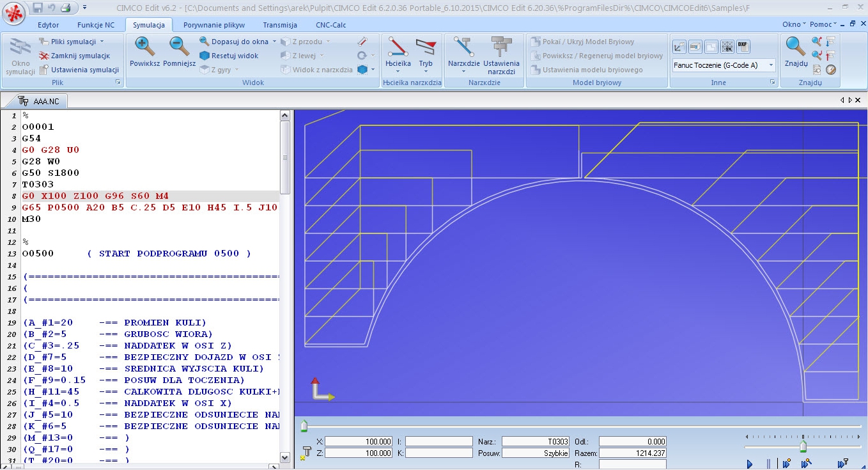Click the pause simulation button
Screen dimensions: 868x470
coord(769,463)
